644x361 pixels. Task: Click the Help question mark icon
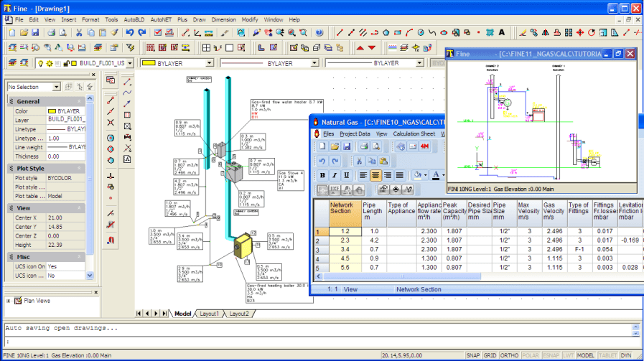[319, 33]
